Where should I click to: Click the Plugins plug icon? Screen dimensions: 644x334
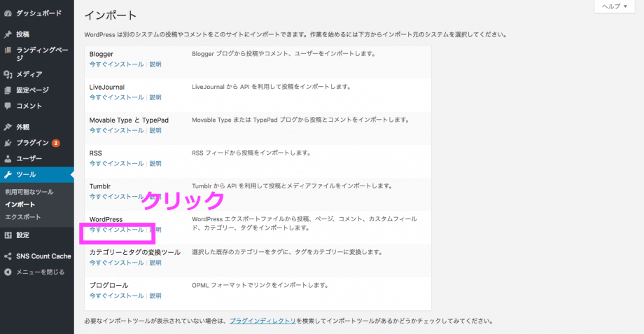tap(8, 143)
